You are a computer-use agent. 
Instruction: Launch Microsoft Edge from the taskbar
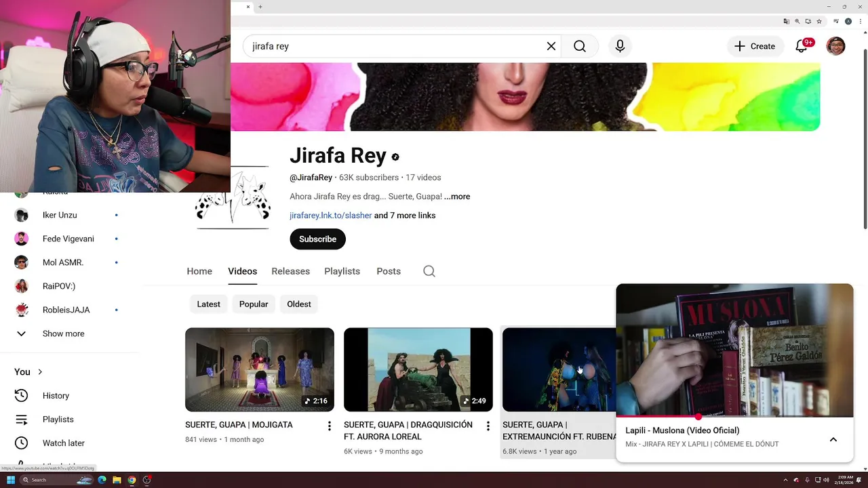point(102,480)
